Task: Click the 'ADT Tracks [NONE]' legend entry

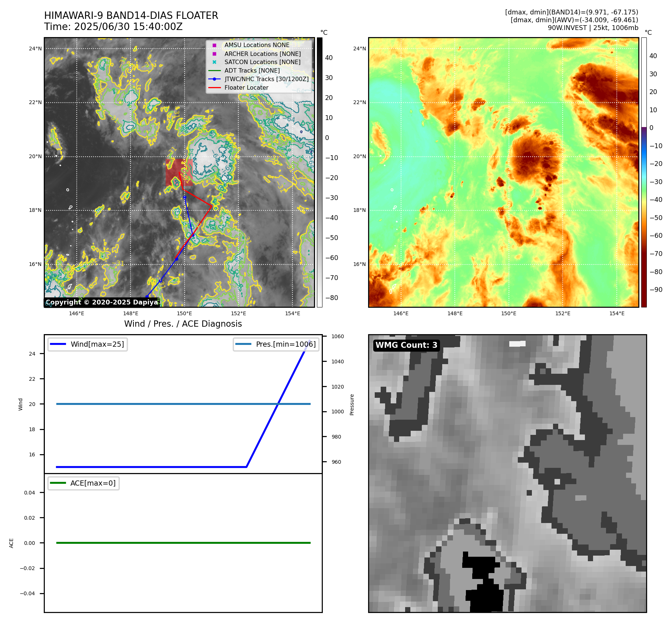Action: pos(252,70)
